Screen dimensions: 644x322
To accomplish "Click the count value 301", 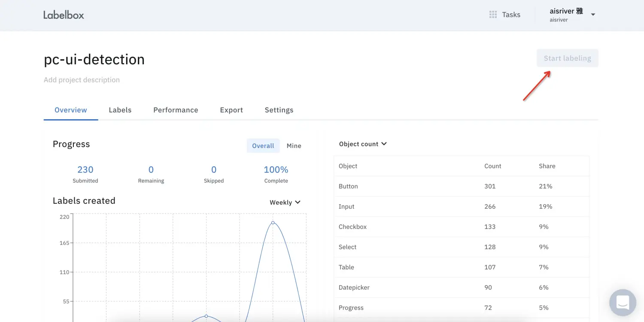I will [x=490, y=186].
